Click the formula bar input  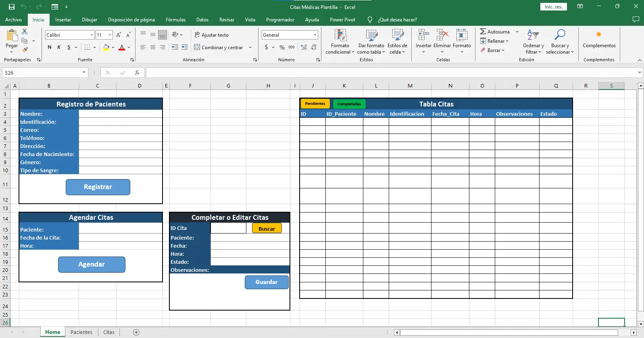(x=392, y=73)
